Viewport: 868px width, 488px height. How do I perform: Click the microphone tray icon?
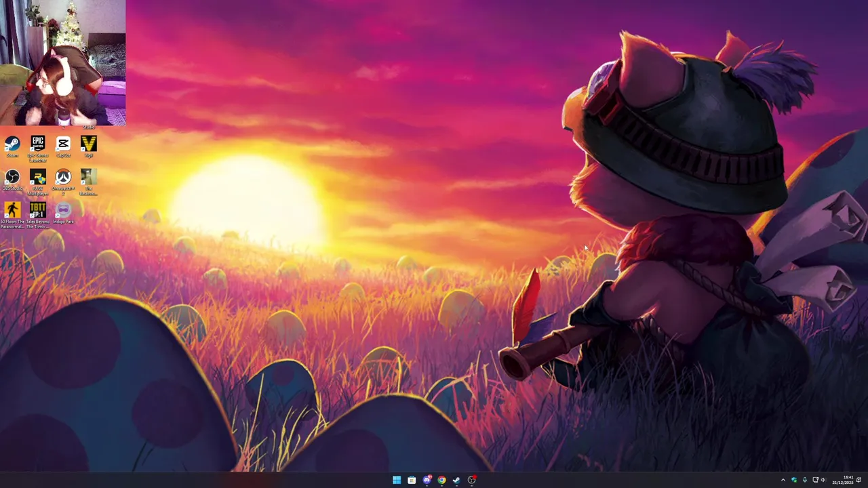805,480
